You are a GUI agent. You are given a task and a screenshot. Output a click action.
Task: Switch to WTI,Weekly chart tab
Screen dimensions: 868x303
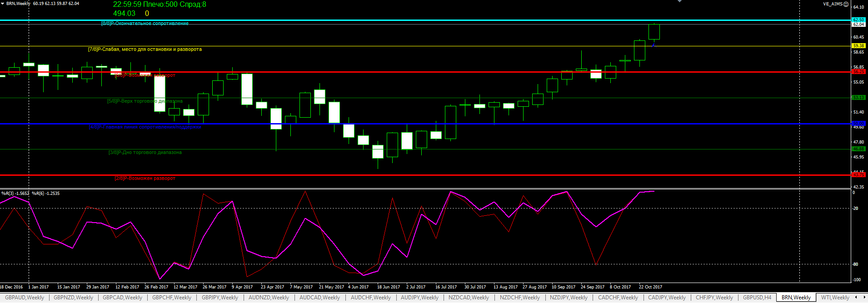[x=835, y=298]
